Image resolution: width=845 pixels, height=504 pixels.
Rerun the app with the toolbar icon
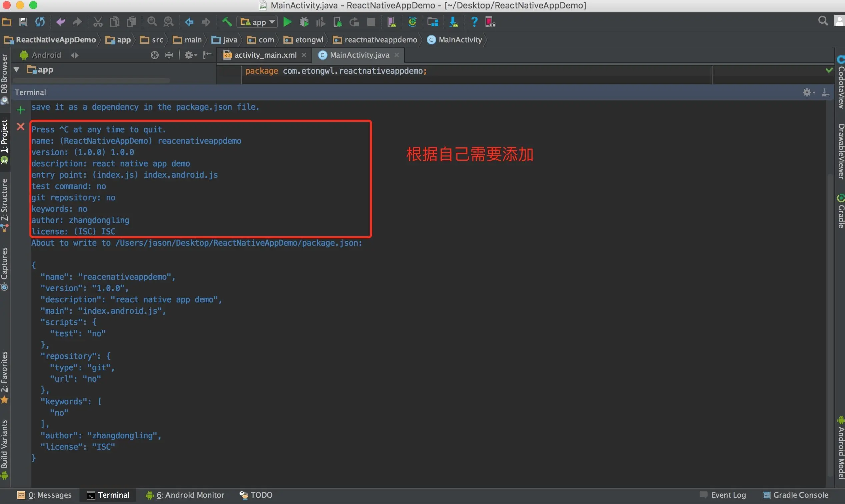tap(354, 22)
